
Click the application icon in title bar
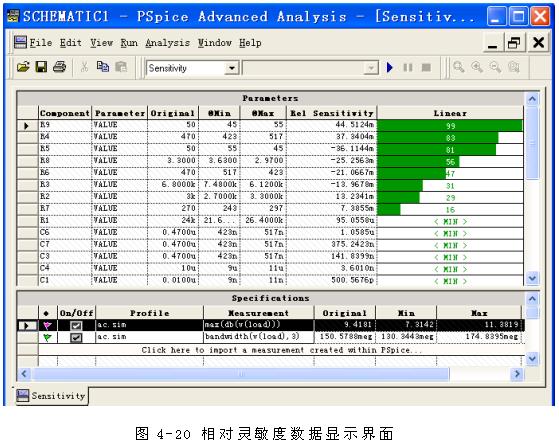[x=13, y=16]
